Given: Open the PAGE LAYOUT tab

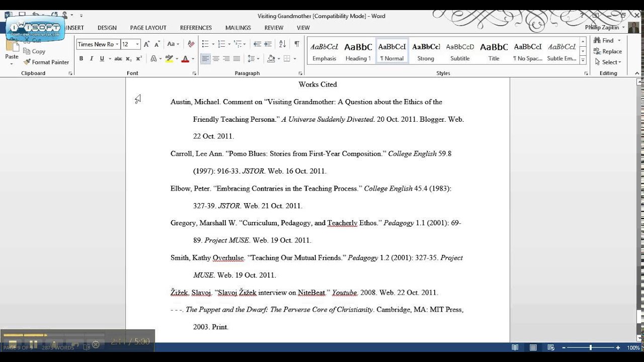Looking at the screenshot, I should (x=148, y=28).
